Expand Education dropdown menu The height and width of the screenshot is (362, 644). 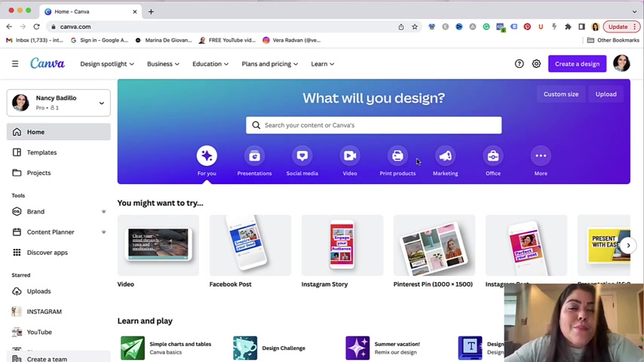[210, 63]
